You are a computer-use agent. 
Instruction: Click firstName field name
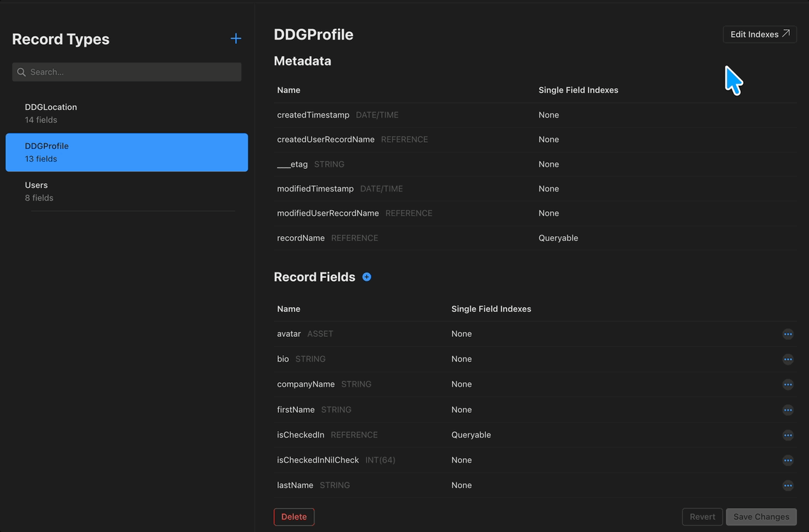click(x=296, y=410)
